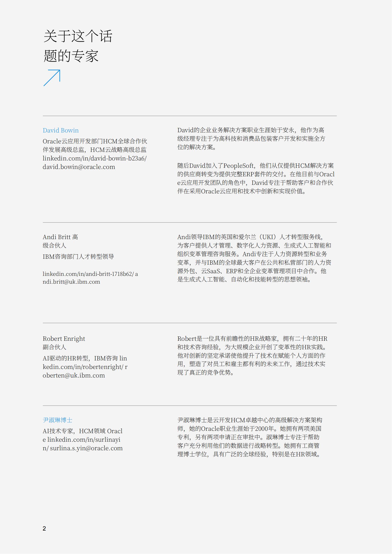Click paragraph line starting Andi领导IBM的英国和爱尔兰

pyautogui.click(x=250, y=237)
